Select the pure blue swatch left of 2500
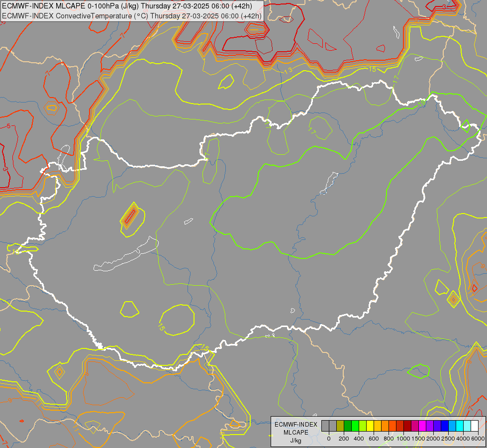The image size is (487, 448). pyautogui.click(x=445, y=426)
